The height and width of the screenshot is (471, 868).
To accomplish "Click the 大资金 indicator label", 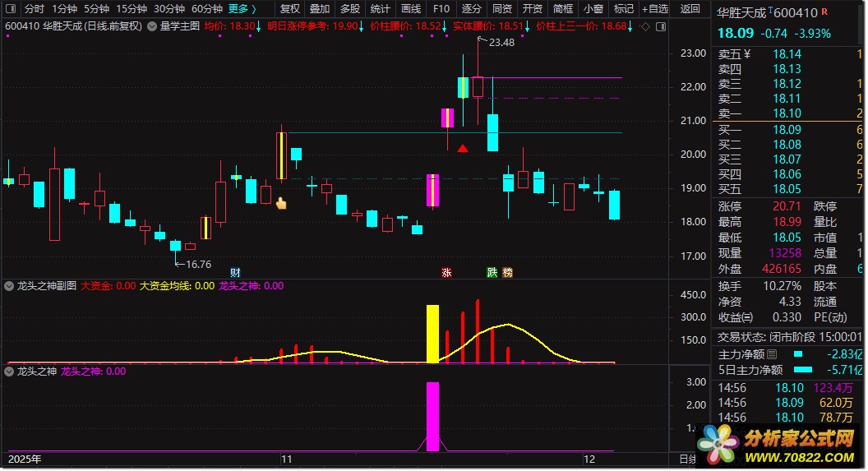I will pos(108,286).
